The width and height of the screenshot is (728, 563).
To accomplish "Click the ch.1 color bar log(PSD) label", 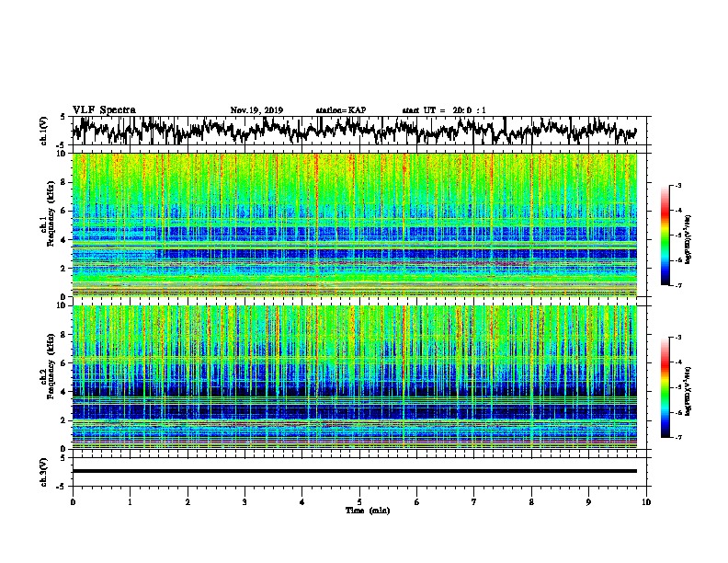I will [688, 240].
